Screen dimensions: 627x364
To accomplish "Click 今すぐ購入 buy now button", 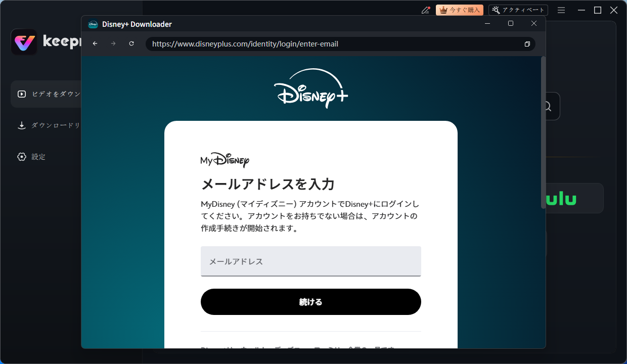I will 460,10.
